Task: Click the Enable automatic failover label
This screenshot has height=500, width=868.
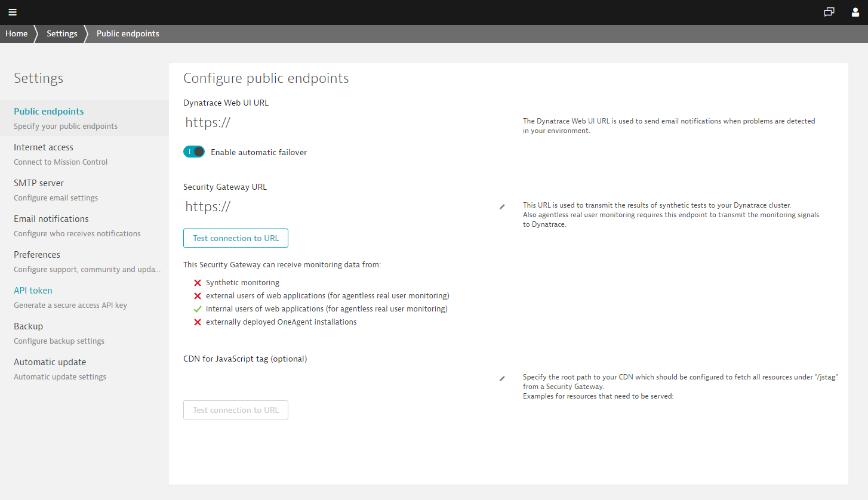Action: click(258, 152)
